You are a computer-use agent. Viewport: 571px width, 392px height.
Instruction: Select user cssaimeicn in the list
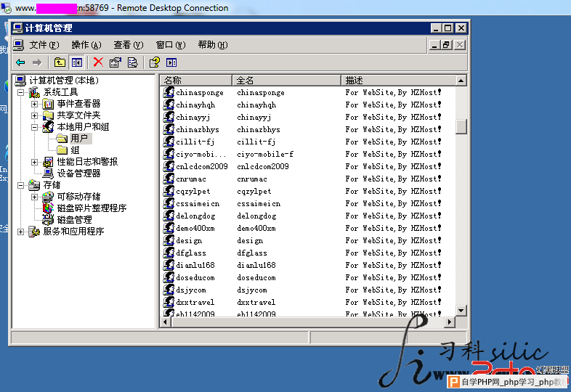point(198,203)
